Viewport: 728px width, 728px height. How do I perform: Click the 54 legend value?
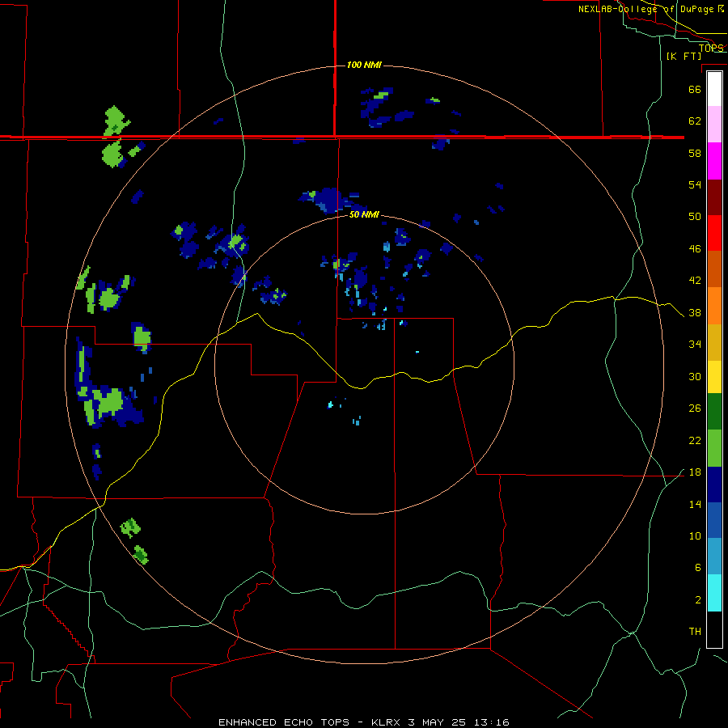coord(695,184)
